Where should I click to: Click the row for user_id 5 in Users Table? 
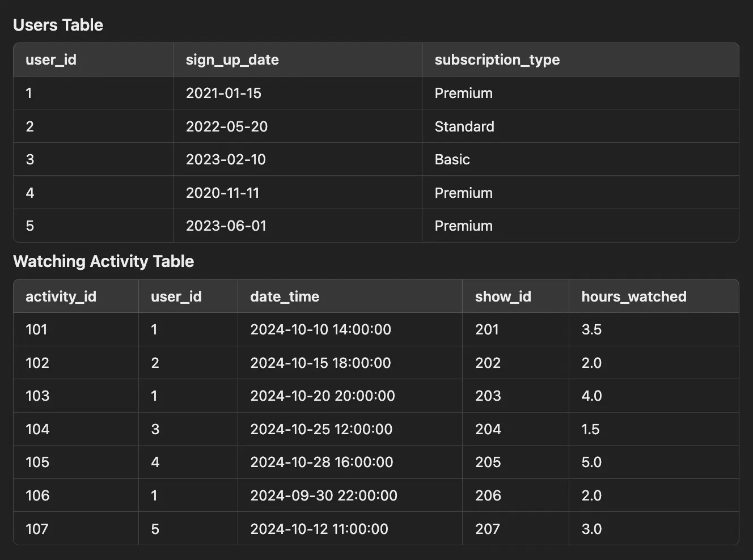coord(227,226)
